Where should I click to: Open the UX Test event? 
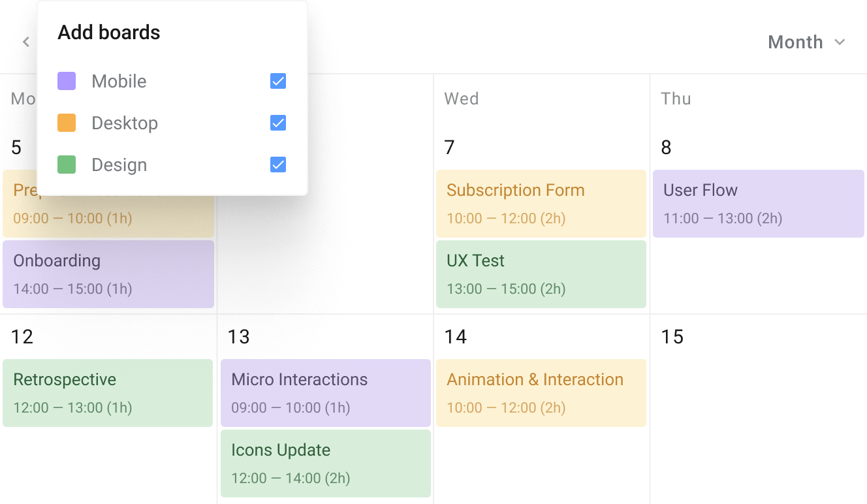coord(541,274)
